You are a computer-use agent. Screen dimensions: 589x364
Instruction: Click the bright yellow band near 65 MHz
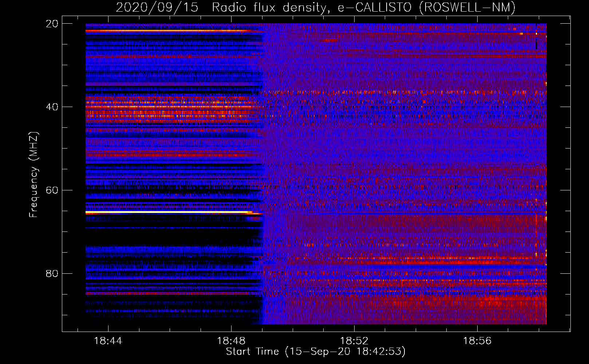(169, 212)
